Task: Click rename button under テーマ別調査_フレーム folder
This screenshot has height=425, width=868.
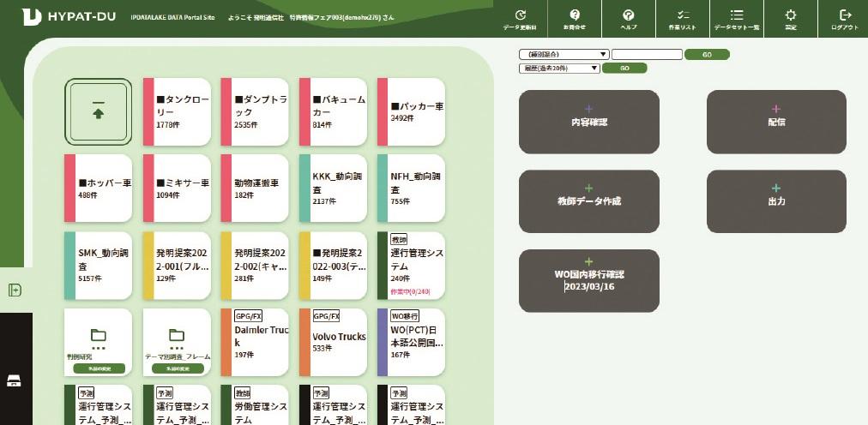Action: (178, 368)
